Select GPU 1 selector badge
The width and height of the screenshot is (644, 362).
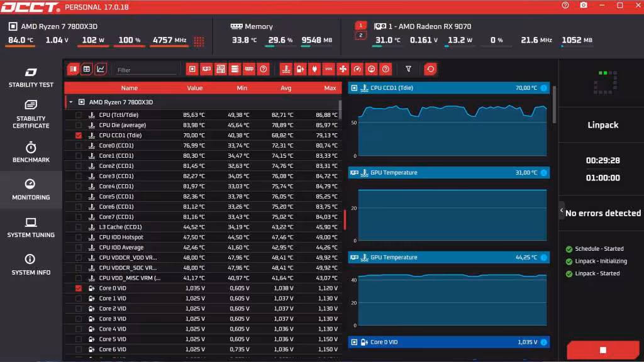click(x=360, y=25)
